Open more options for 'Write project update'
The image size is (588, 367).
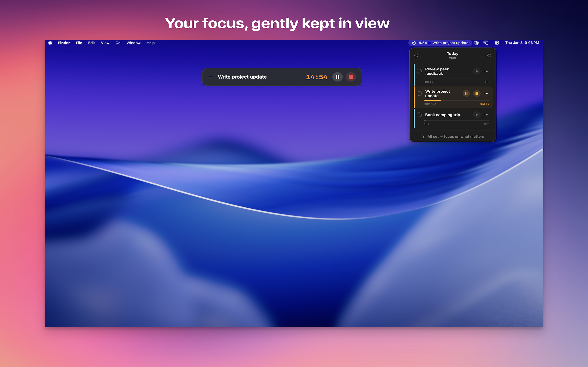[x=486, y=93]
